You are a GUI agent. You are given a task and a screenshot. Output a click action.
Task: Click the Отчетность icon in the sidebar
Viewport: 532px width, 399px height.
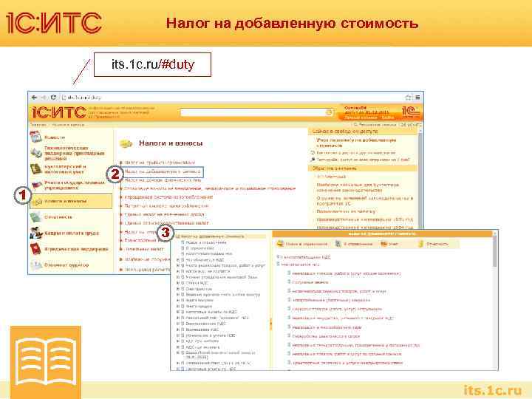[x=35, y=217]
